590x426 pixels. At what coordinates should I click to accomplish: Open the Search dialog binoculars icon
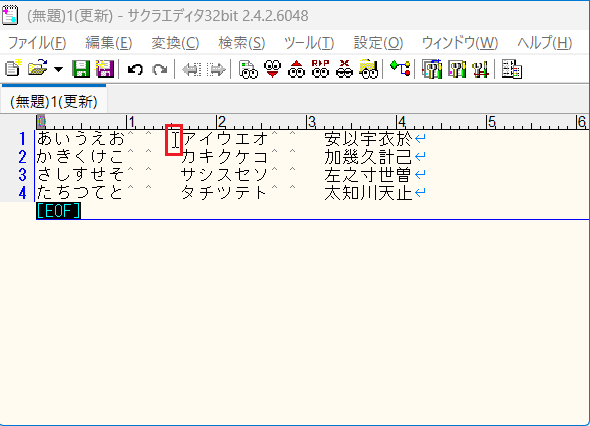coord(248,69)
